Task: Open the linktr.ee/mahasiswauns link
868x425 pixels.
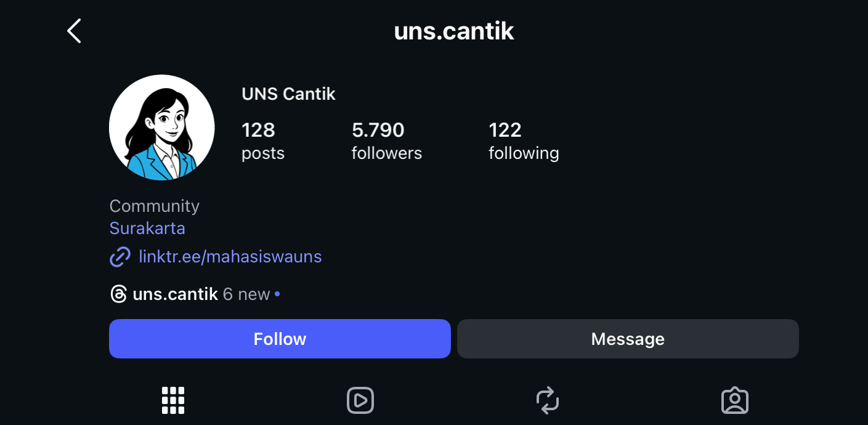Action: coord(230,257)
